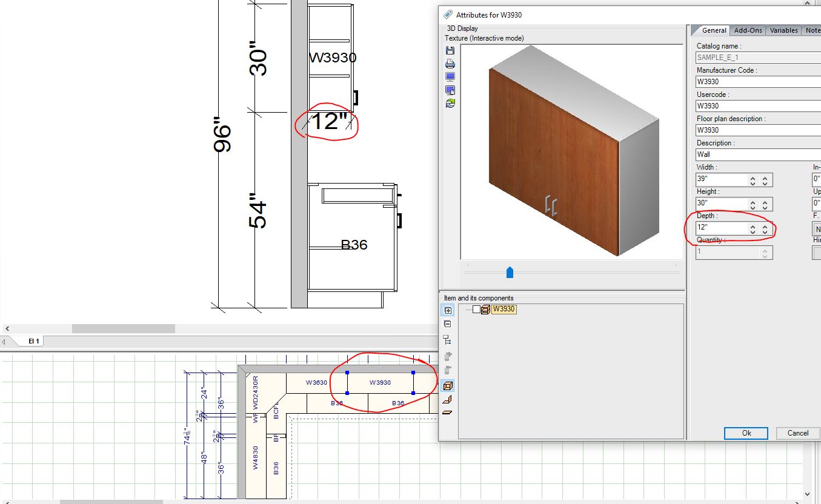Viewport: 821px width, 504px height.
Task: Select the 3D box view icon
Action: pyautogui.click(x=448, y=386)
